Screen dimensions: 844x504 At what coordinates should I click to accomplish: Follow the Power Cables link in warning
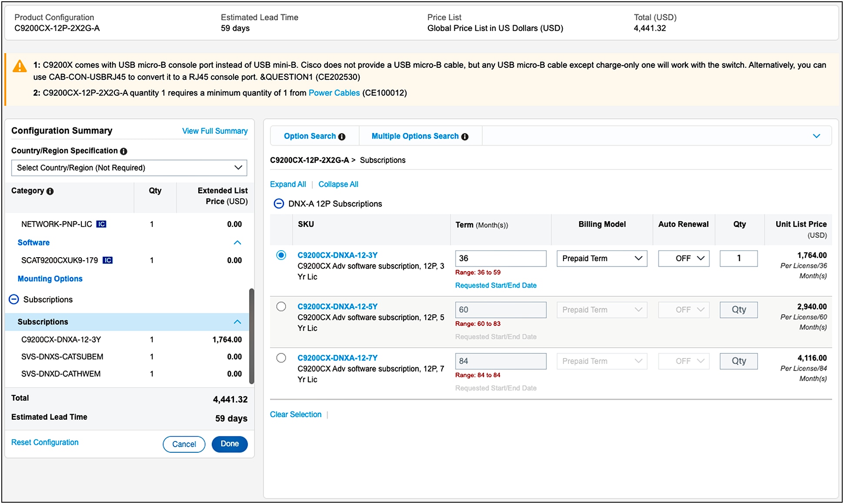tap(334, 93)
